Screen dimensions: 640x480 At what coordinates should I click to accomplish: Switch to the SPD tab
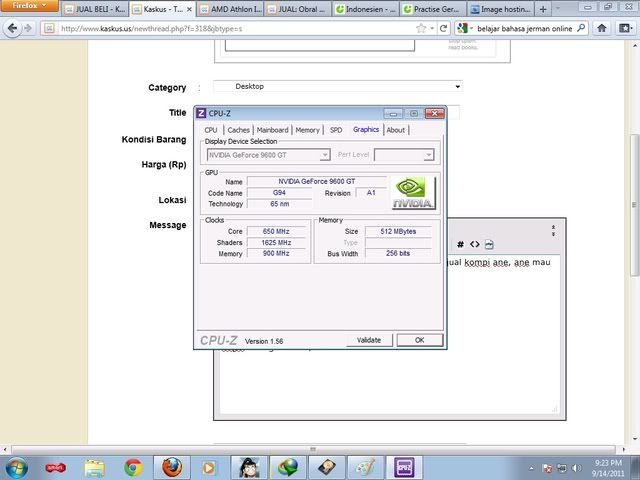[x=336, y=130]
